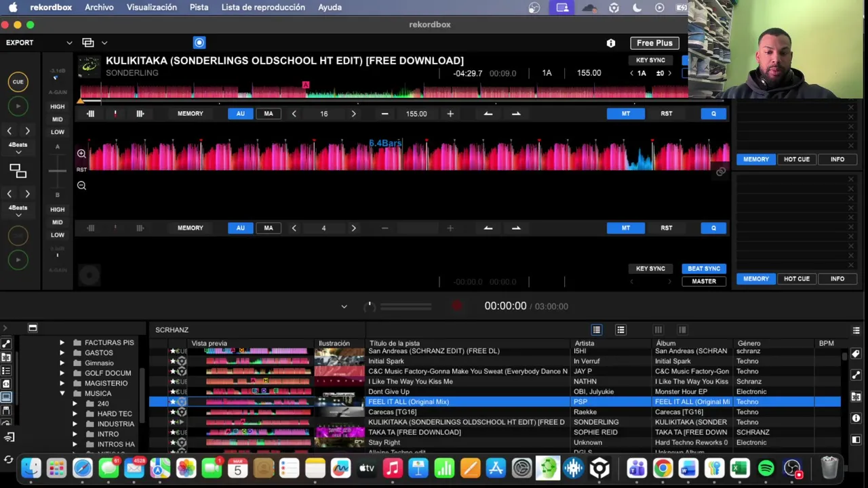Click the sync arrows icon at bottom left
The height and width of the screenshot is (488, 868).
pyautogui.click(x=8, y=460)
